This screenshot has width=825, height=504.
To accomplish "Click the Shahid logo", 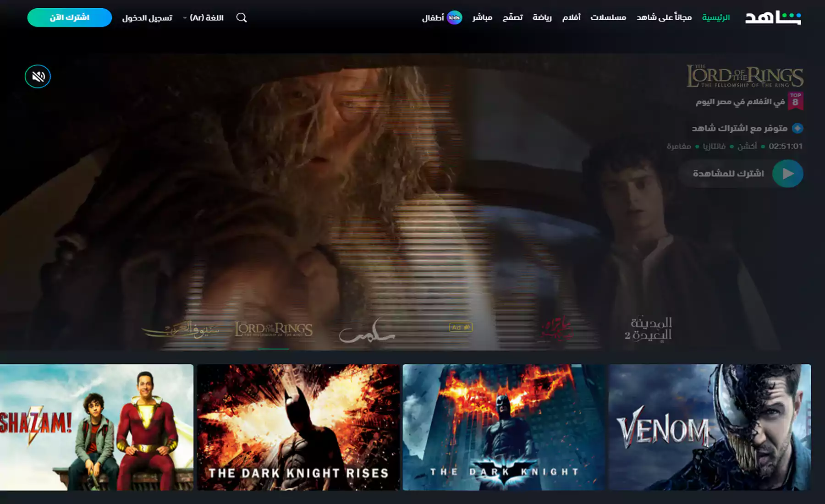I will pyautogui.click(x=773, y=17).
